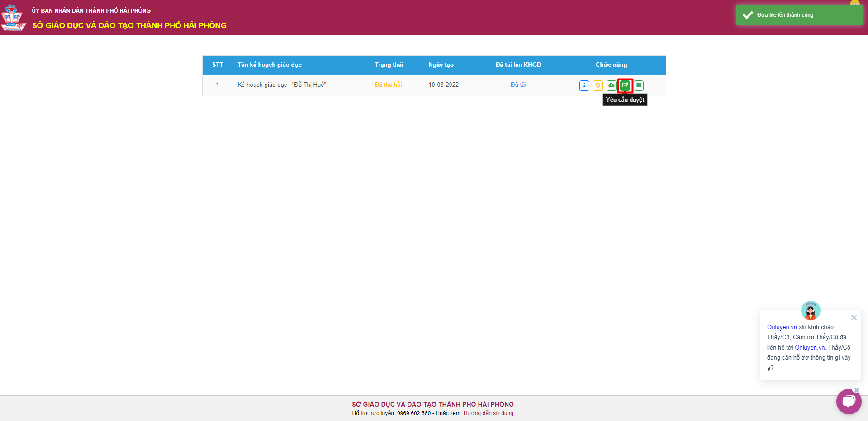Click the Đã thu hồi status text
Image resolution: width=868 pixels, height=421 pixels.
388,85
